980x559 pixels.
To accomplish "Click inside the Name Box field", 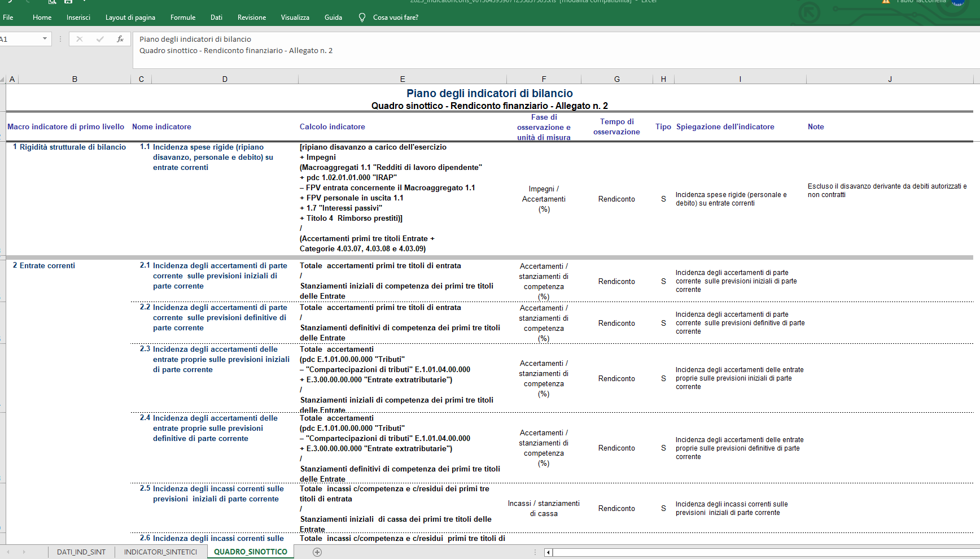I will 20,39.
